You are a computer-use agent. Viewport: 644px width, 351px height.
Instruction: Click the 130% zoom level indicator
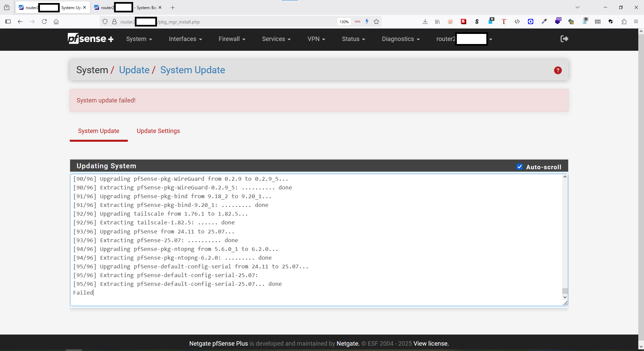click(x=344, y=22)
